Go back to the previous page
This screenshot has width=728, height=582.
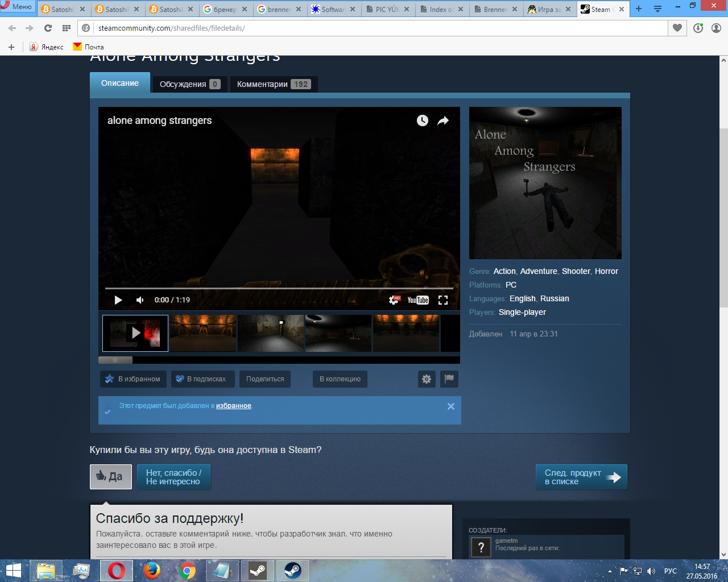[x=13, y=28]
